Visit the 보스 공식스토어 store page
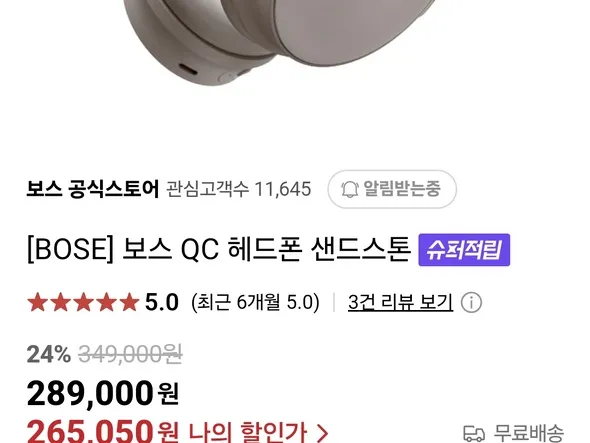 click(x=93, y=189)
